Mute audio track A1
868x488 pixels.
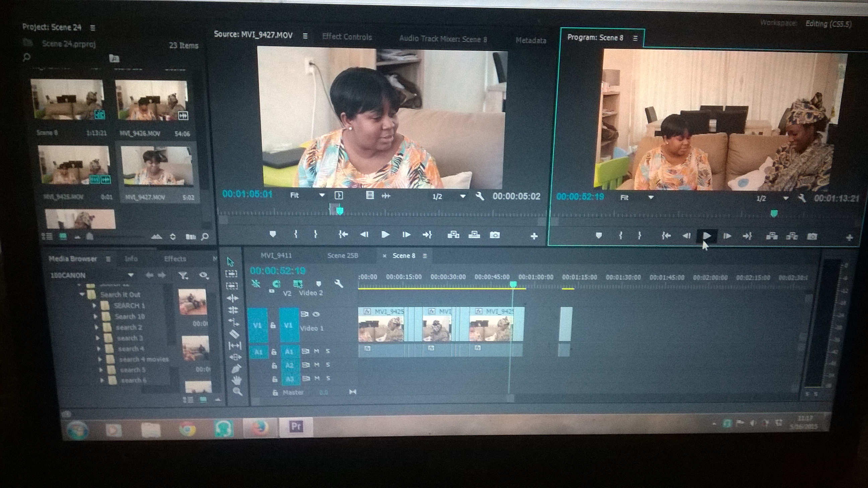[316, 351]
